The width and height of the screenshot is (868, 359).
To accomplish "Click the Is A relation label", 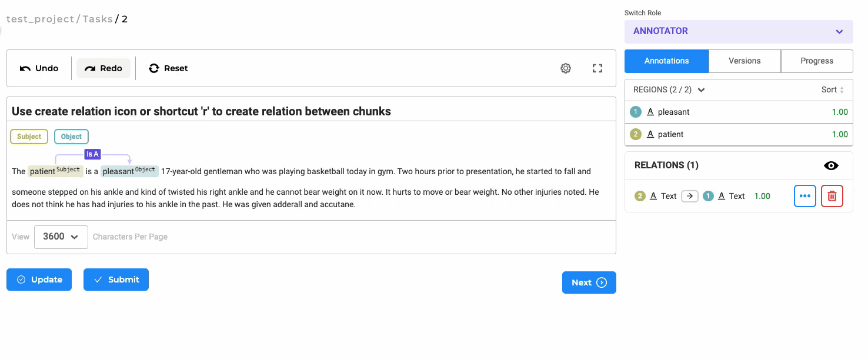I will coord(93,154).
